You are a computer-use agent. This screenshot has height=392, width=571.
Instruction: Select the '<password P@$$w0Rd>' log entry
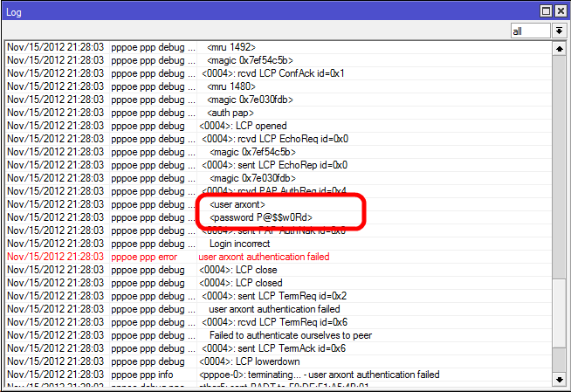coord(260,217)
